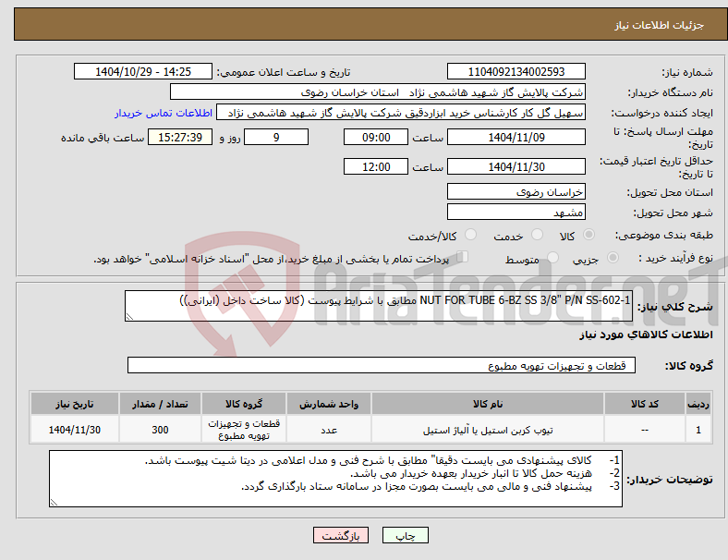
Task: Open اطلاعات تماس خریدار link
Action: pos(164,113)
